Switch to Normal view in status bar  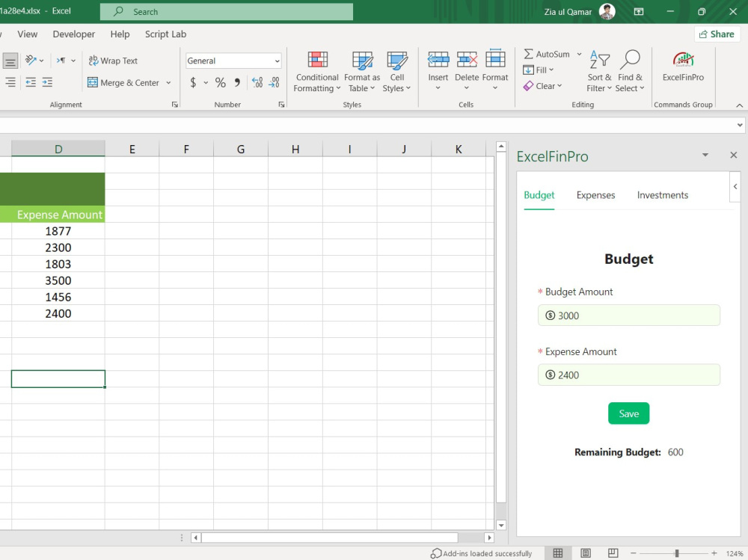pyautogui.click(x=558, y=553)
